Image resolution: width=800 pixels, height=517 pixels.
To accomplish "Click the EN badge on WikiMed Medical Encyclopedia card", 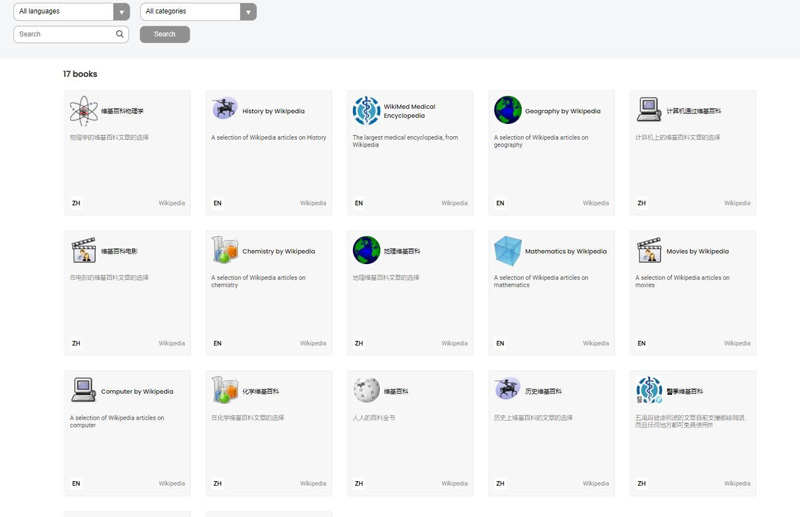I will coord(359,203).
